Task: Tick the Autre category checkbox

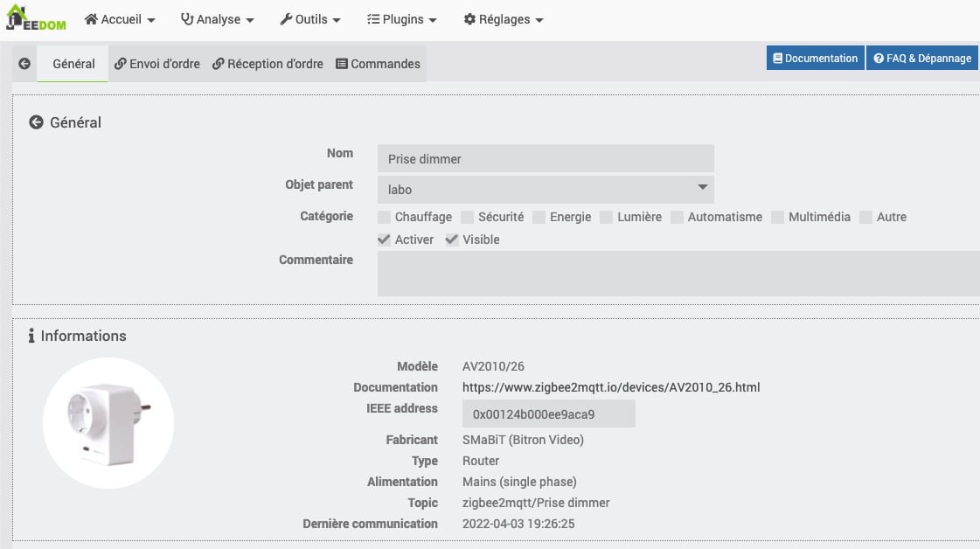Action: coord(865,217)
